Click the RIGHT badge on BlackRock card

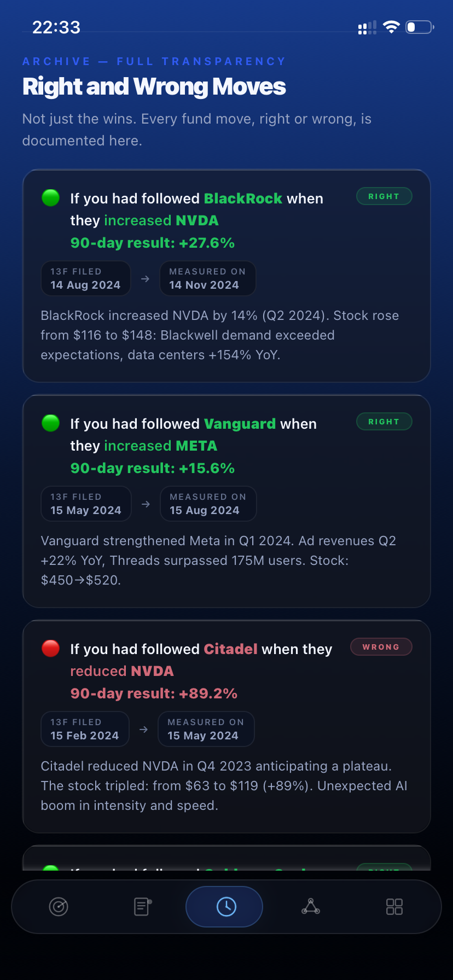point(384,196)
